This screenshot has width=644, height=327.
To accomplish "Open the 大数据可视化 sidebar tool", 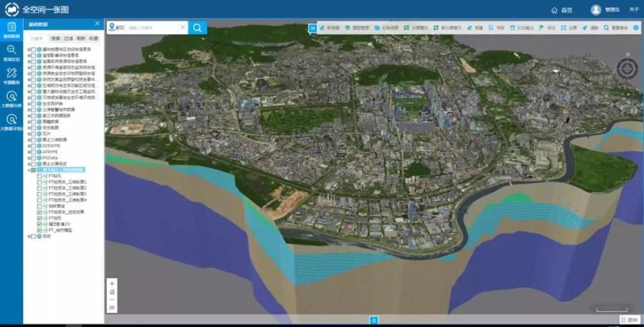I will [12, 123].
